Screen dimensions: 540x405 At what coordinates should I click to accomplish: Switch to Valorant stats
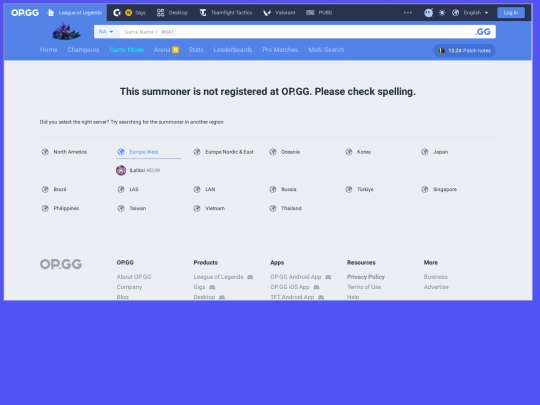click(279, 13)
